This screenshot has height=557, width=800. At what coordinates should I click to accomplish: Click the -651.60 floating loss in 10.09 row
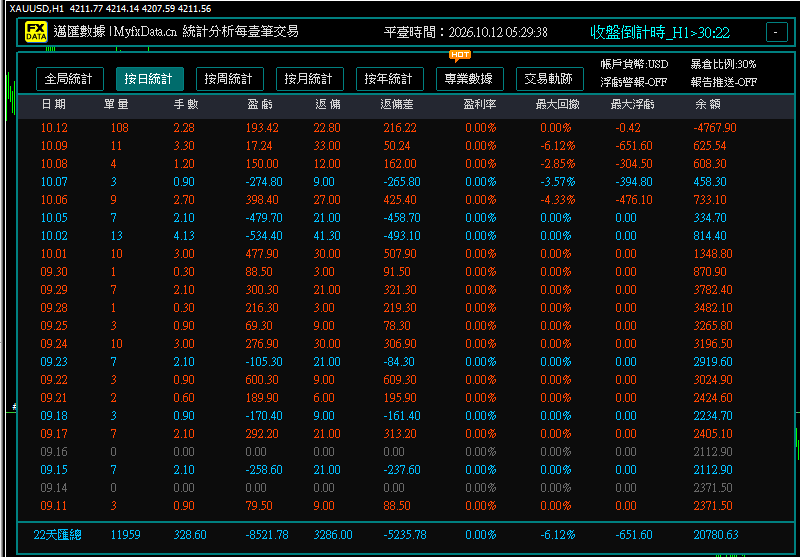tap(634, 146)
